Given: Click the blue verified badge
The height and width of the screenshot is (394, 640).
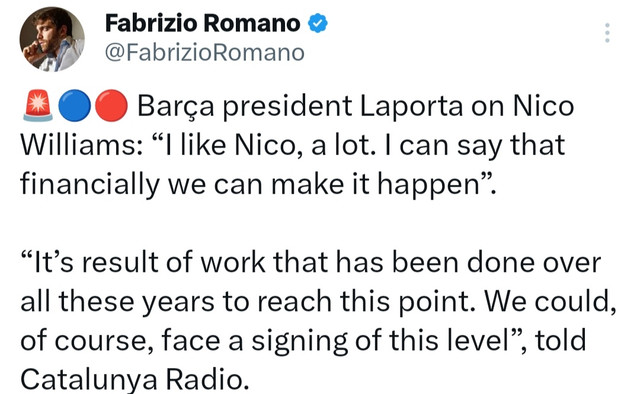Looking at the screenshot, I should point(318,23).
